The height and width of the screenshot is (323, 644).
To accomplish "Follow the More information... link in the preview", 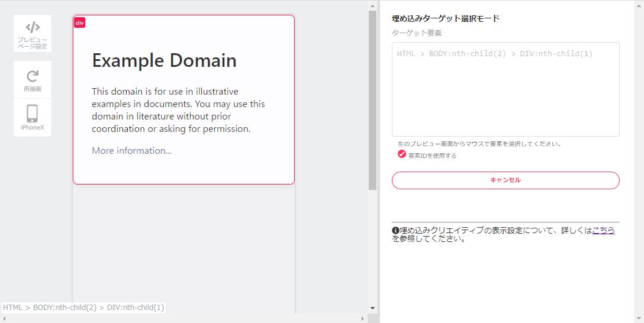I will click(x=131, y=151).
